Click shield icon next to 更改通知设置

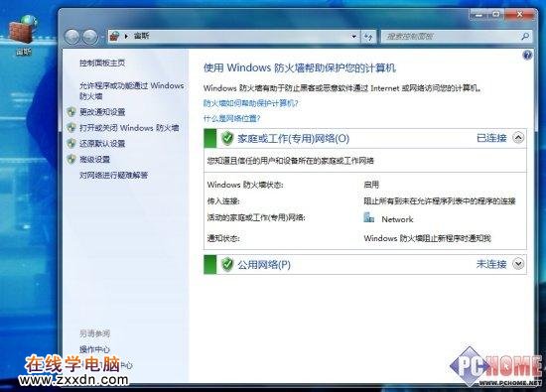click(x=71, y=112)
